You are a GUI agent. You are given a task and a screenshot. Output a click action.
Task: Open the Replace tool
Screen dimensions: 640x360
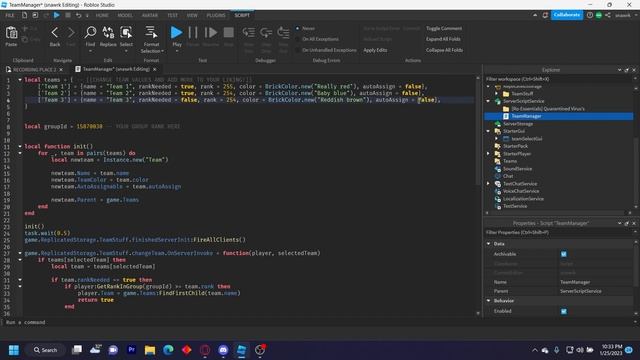pyautogui.click(x=108, y=33)
